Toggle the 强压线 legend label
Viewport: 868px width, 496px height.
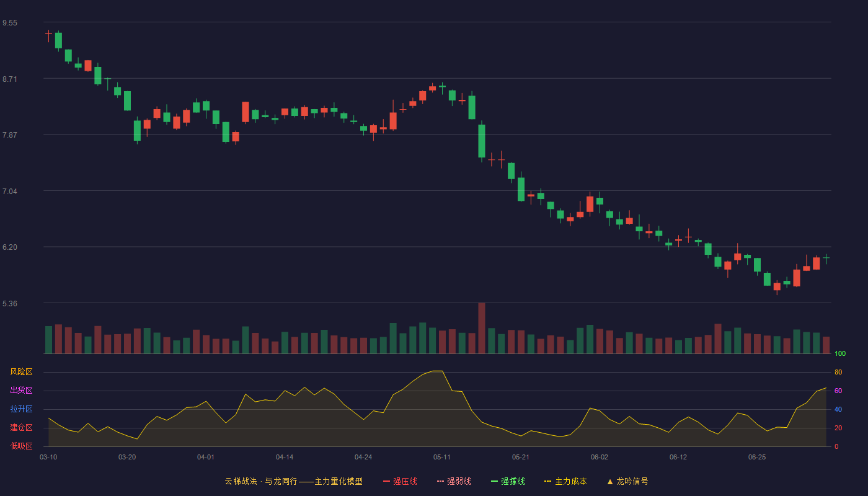click(x=405, y=481)
